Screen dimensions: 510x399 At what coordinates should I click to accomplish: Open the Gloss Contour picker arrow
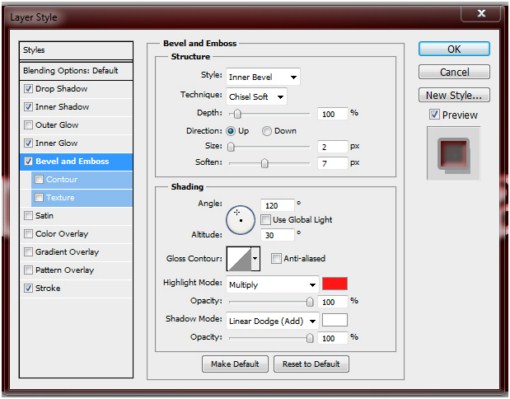click(255, 258)
